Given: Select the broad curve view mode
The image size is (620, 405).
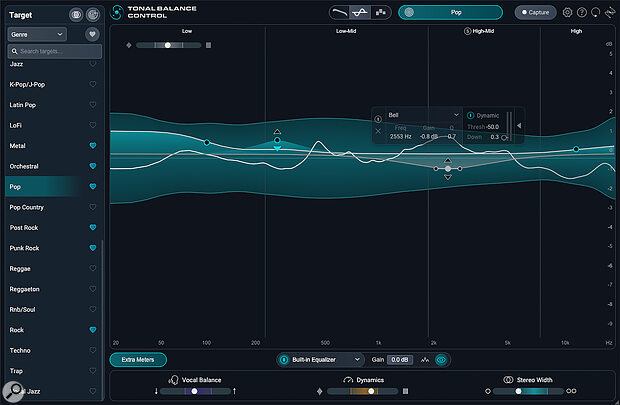Looking at the screenshot, I should [x=339, y=13].
